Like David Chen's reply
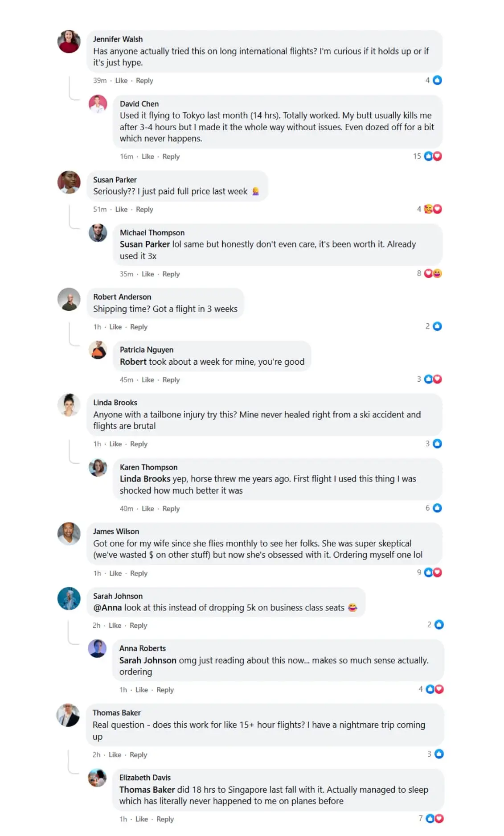 point(148,156)
